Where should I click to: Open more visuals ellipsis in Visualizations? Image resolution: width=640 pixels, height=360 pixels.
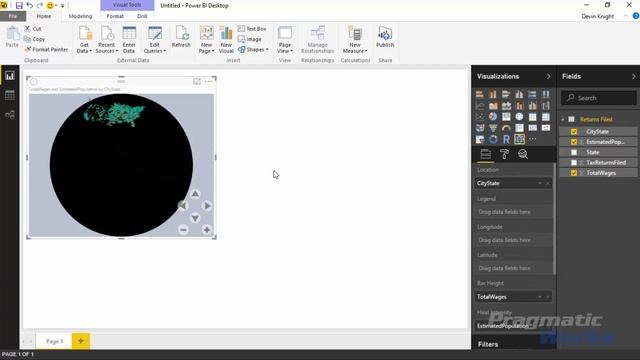[533, 139]
